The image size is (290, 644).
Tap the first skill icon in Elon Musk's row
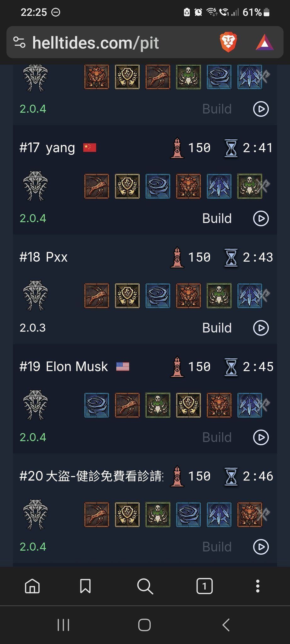coord(97,405)
